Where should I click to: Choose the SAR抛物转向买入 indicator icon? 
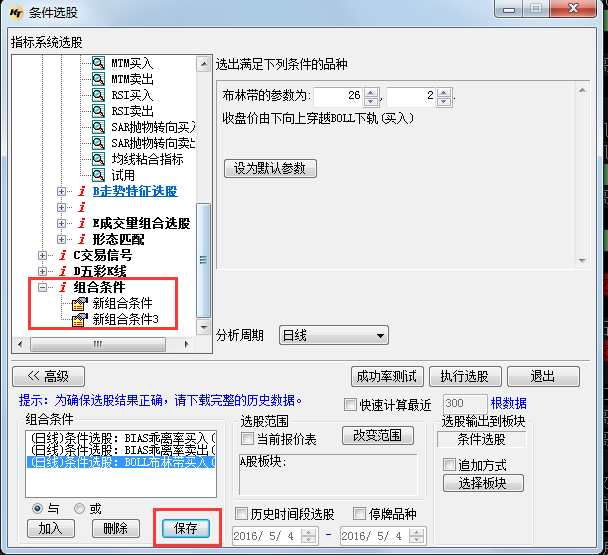pos(98,127)
